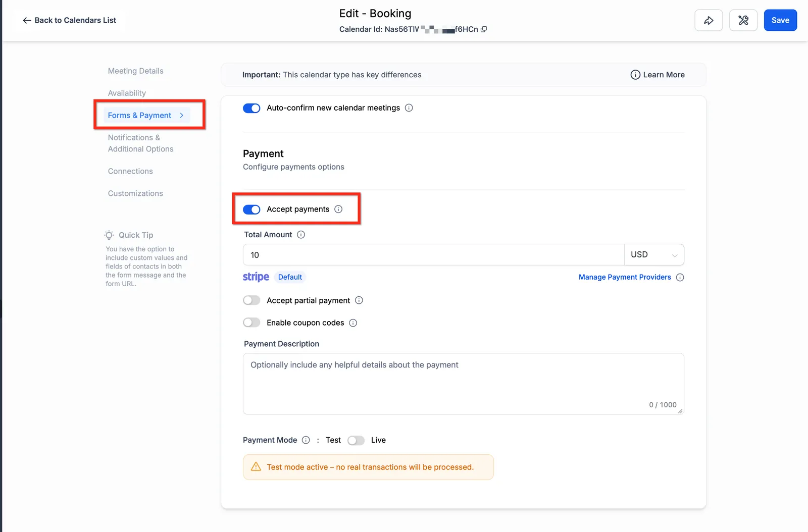Viewport: 808px width, 532px height.
Task: Open Manage Payment Providers link
Action: (625, 277)
